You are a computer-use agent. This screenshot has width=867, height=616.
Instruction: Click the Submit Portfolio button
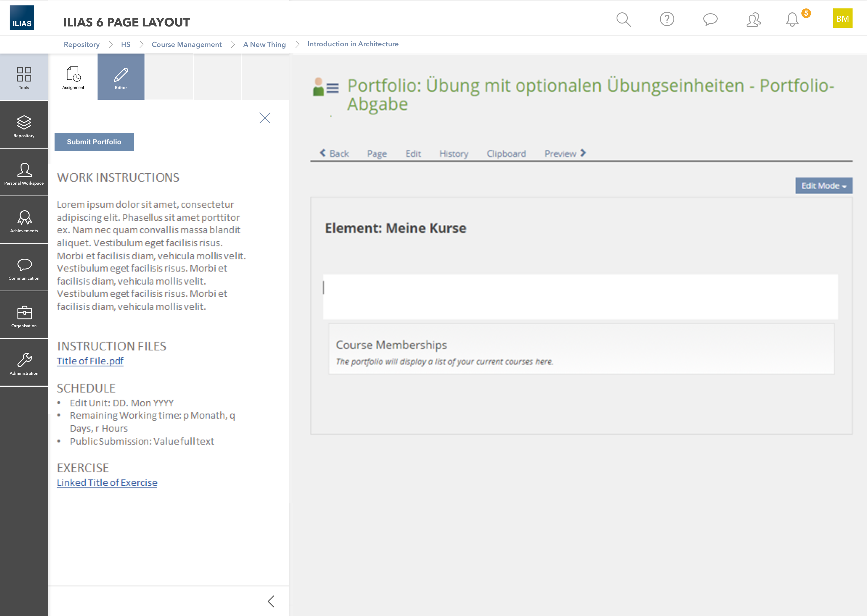coord(94,142)
